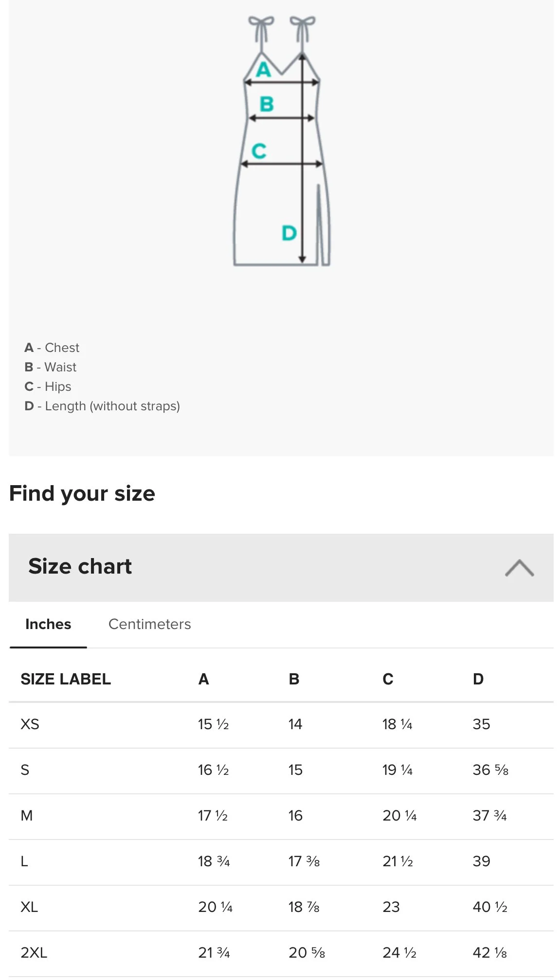Select the XS size row label
Viewport: 560px width, 980px height.
coord(30,724)
